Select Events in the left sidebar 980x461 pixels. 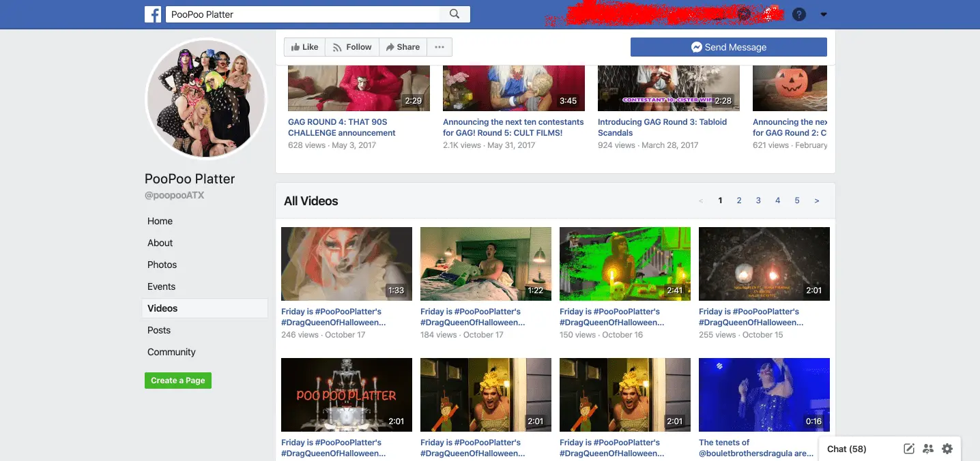(x=161, y=286)
